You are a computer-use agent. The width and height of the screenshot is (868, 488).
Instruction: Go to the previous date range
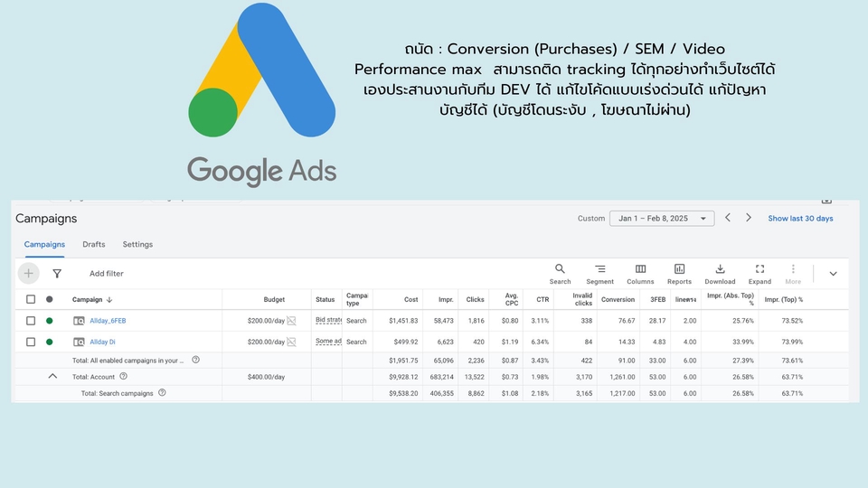728,218
